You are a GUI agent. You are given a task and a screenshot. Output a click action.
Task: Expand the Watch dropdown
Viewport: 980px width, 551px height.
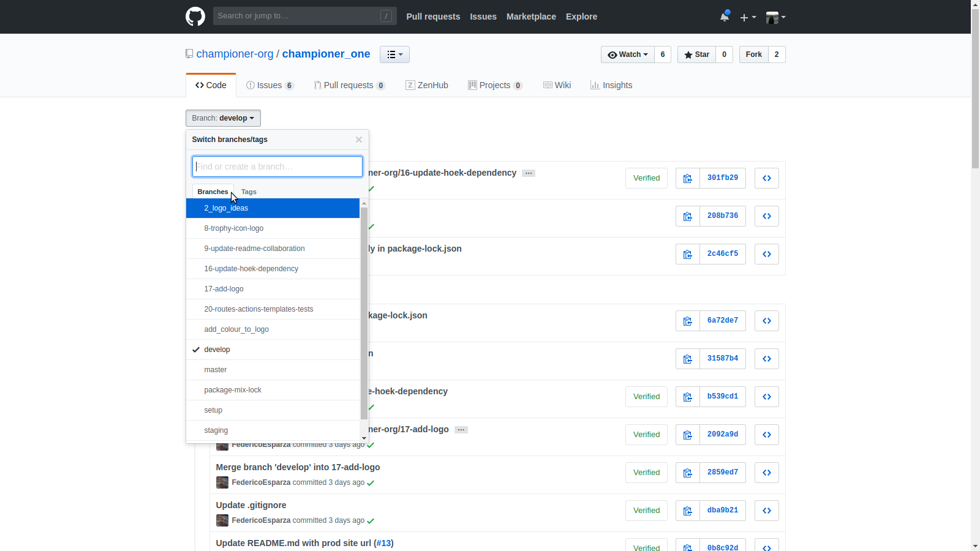tap(628, 54)
